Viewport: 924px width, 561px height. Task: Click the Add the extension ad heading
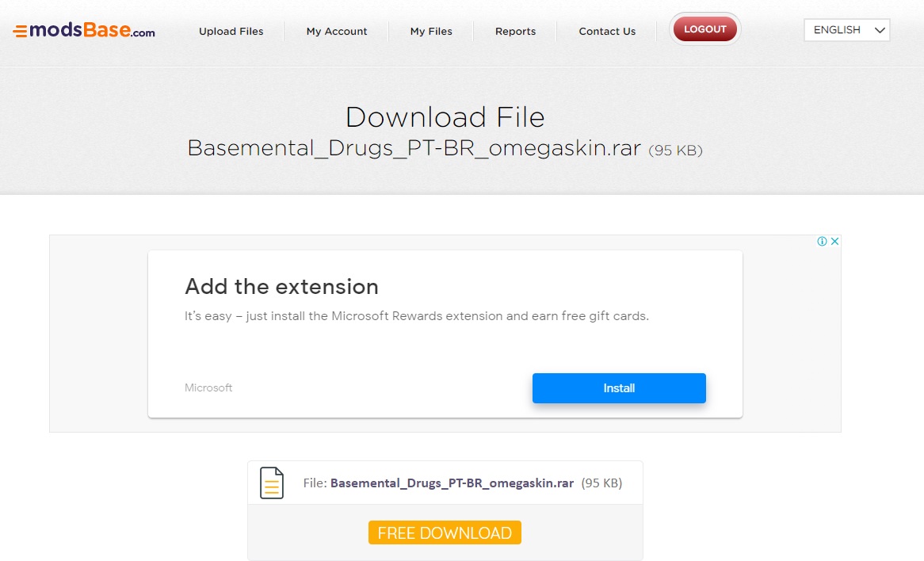click(281, 286)
